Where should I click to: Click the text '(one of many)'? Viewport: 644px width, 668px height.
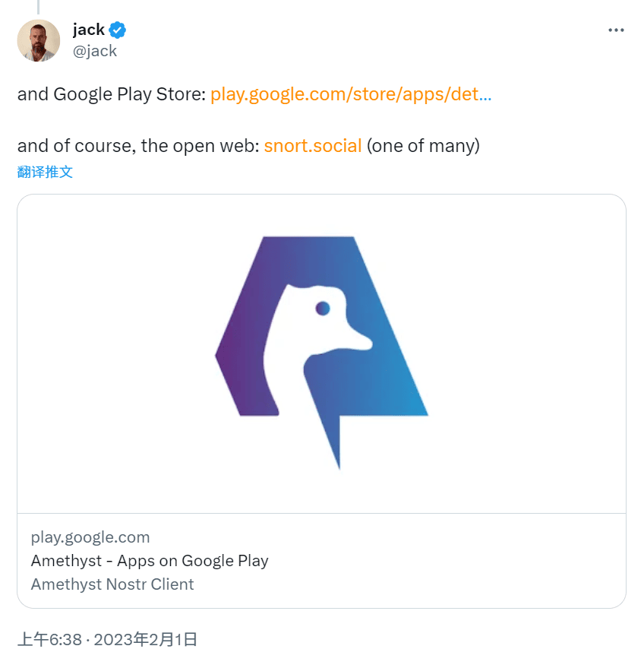(423, 146)
